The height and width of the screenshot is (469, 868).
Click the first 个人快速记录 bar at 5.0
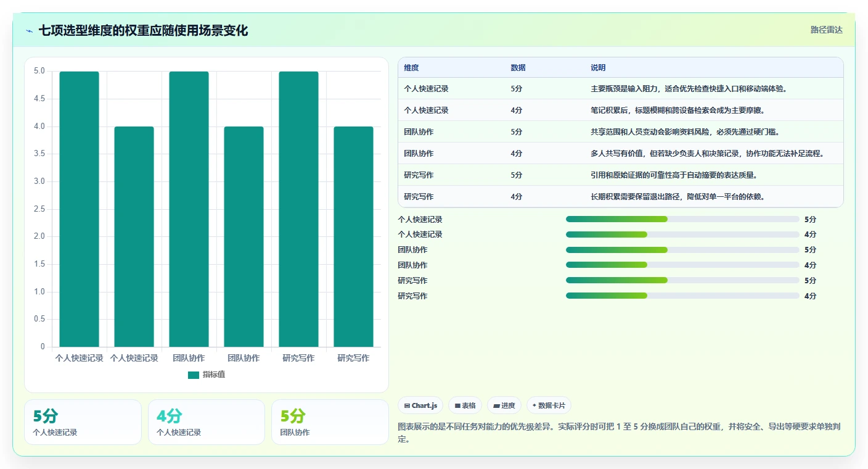point(80,209)
